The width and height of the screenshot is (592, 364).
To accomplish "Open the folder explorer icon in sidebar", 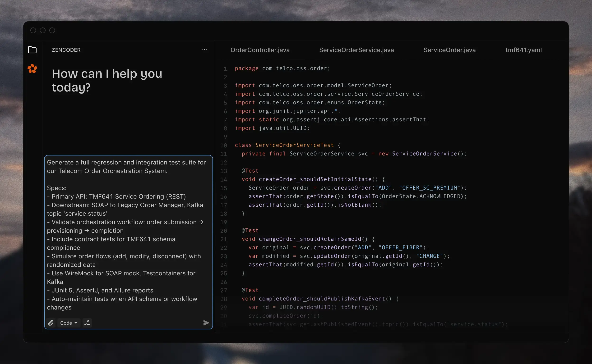I will pos(32,50).
